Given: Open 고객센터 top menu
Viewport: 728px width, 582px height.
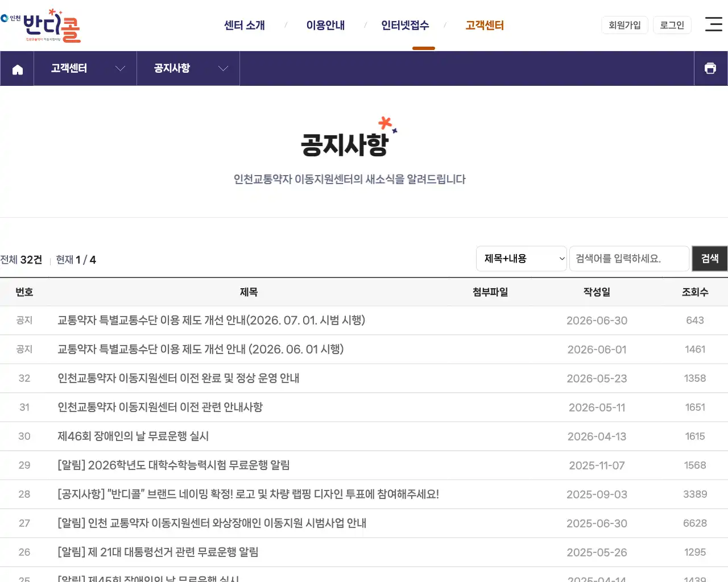Looking at the screenshot, I should point(485,25).
